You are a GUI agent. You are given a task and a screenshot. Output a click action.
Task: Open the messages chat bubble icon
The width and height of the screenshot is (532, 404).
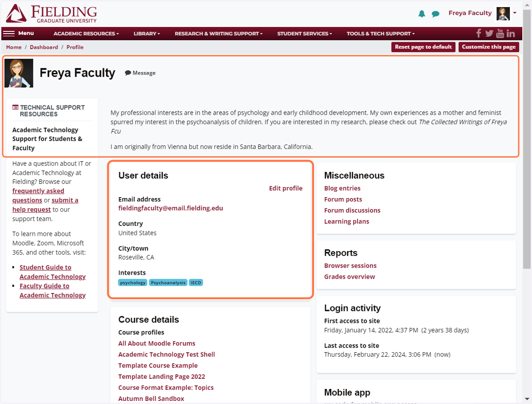[436, 14]
